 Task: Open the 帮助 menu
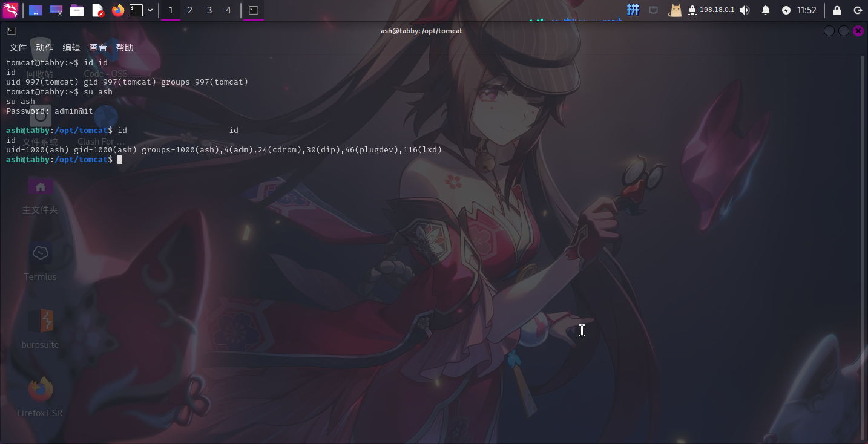coord(125,48)
